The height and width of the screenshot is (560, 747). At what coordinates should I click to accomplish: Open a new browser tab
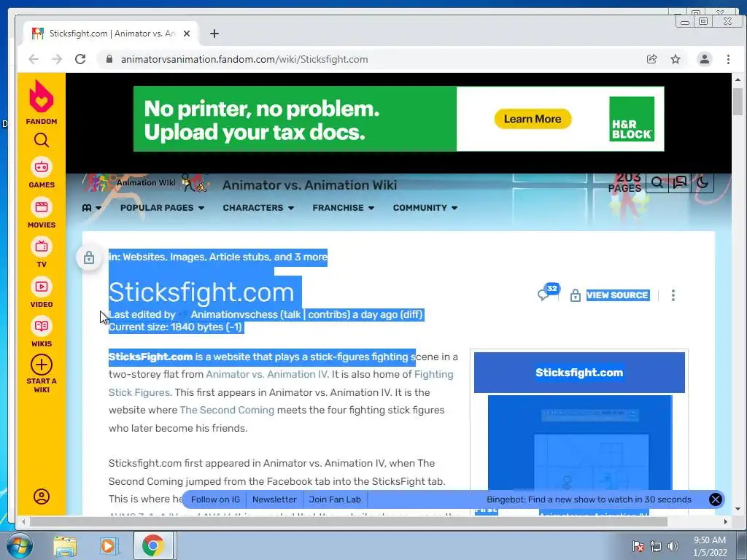pos(214,34)
